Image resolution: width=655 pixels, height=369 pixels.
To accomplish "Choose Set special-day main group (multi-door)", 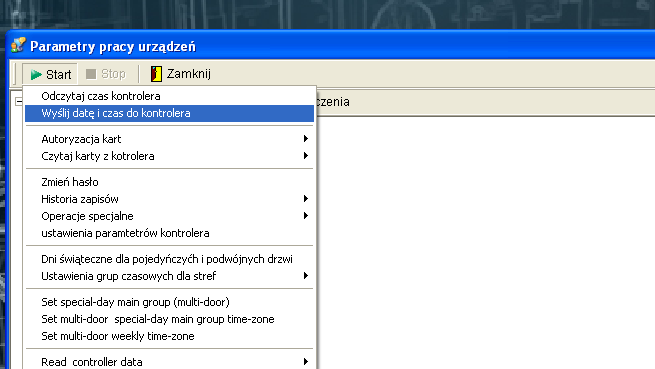I will tap(169, 302).
